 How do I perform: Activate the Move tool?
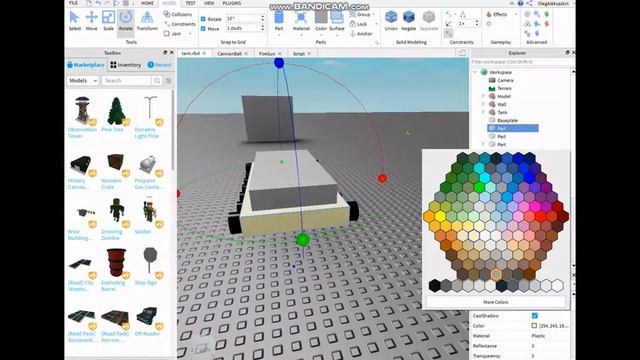91,21
